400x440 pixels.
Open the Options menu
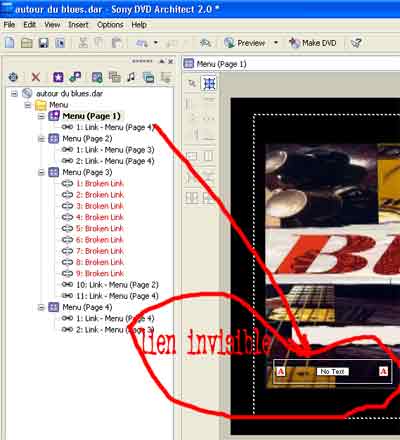click(x=110, y=25)
